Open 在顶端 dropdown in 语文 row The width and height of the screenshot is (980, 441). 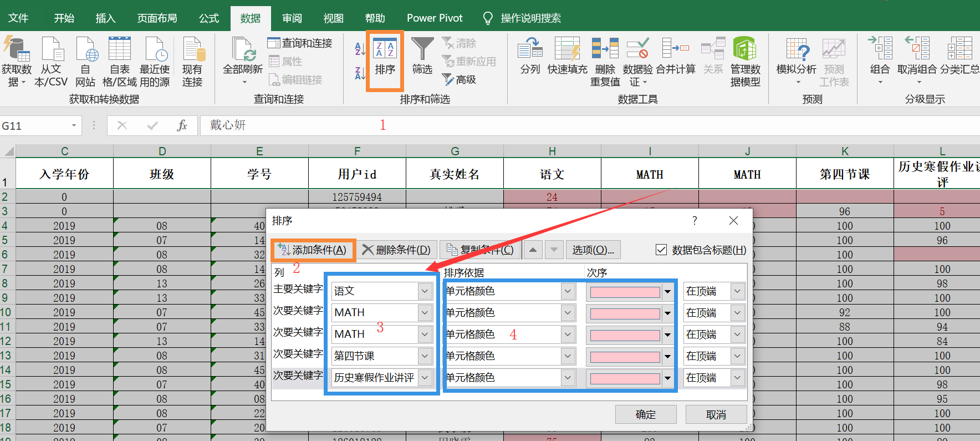point(737,291)
